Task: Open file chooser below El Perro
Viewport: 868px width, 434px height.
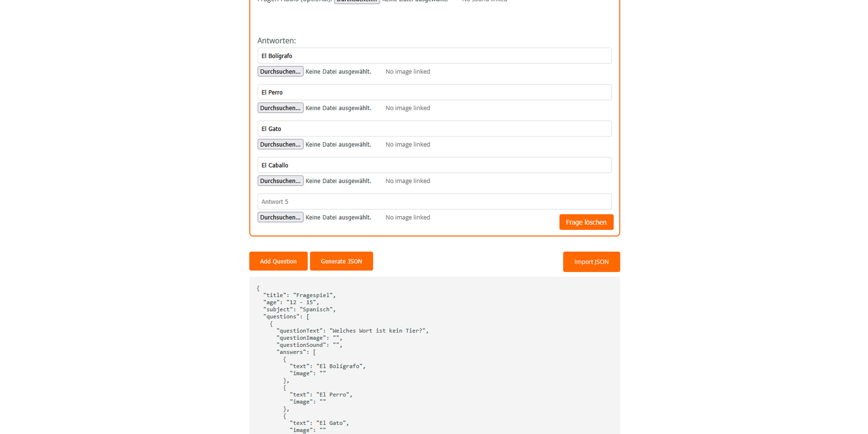Action: pyautogui.click(x=280, y=108)
